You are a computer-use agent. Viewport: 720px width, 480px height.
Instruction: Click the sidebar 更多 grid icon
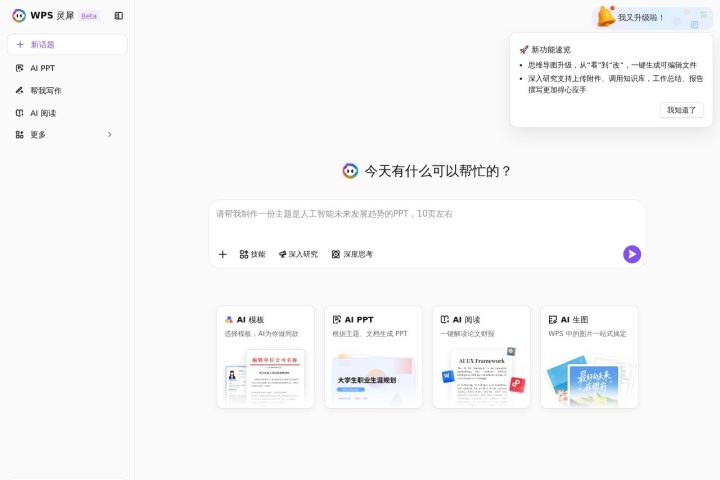[x=19, y=135]
